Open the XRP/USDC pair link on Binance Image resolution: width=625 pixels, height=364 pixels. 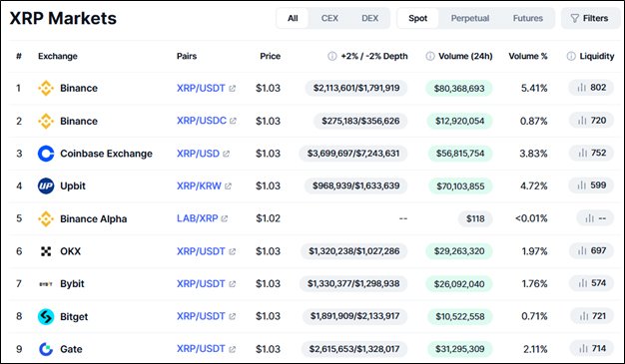coord(202,121)
